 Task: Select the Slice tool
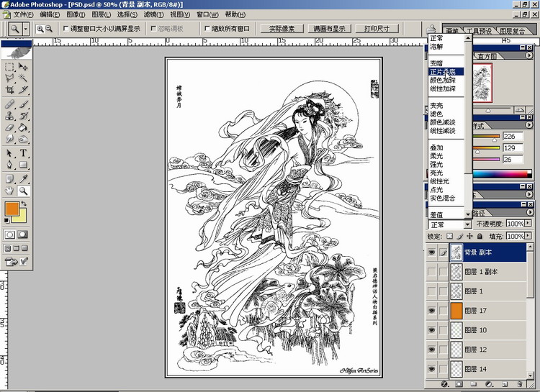point(23,89)
